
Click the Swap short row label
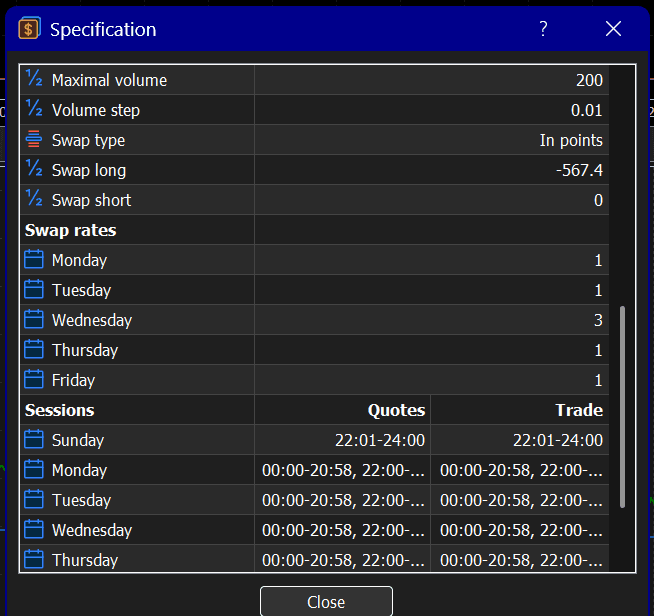pos(91,200)
